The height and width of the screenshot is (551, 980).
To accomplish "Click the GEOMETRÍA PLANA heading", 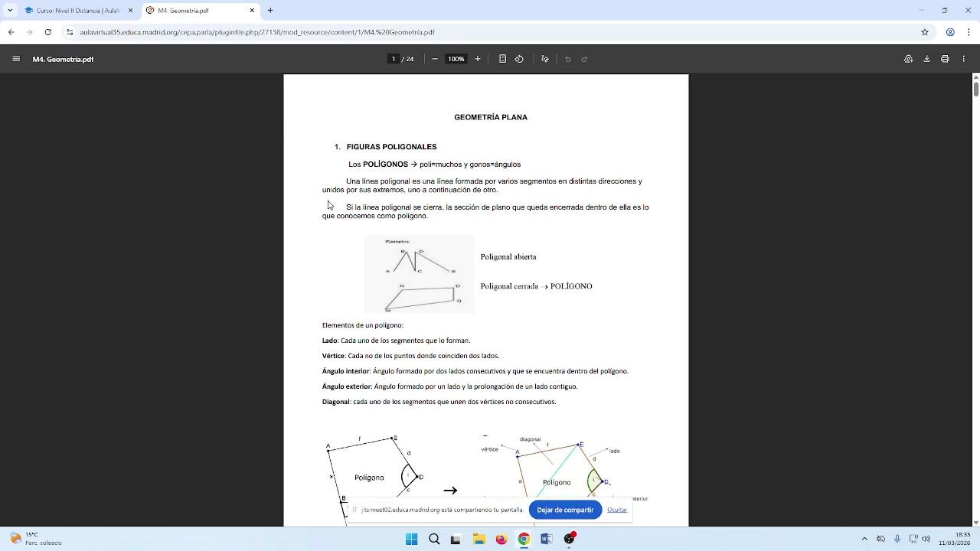I will point(491,117).
